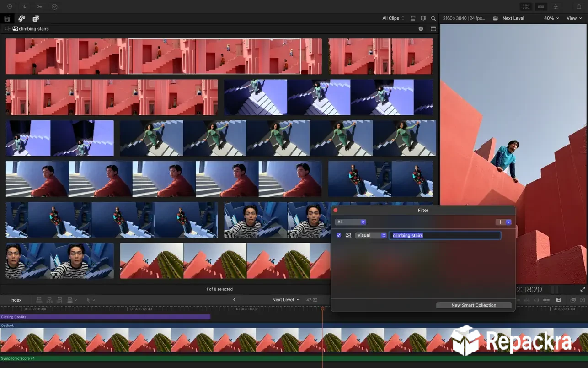Open the All match-criteria dropdown in Filter

click(350, 222)
